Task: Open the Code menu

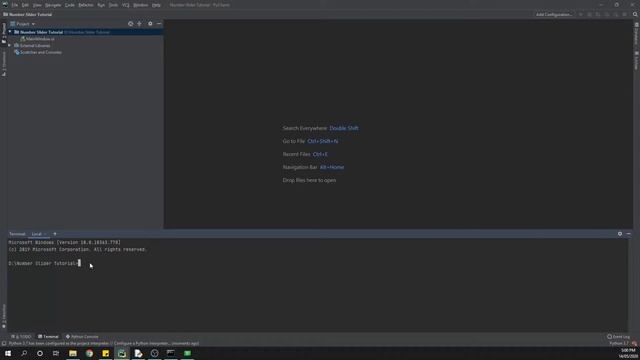Action: [70, 5]
